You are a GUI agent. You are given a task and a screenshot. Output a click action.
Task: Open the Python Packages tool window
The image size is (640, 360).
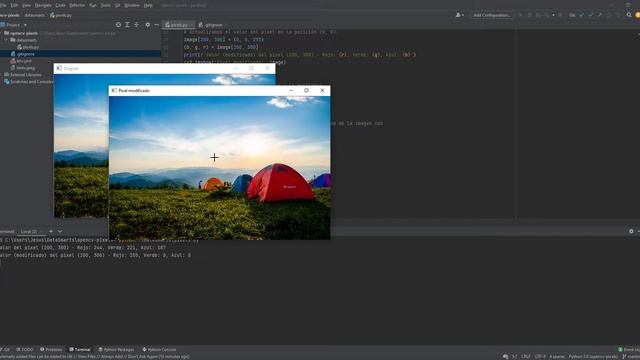116,349
